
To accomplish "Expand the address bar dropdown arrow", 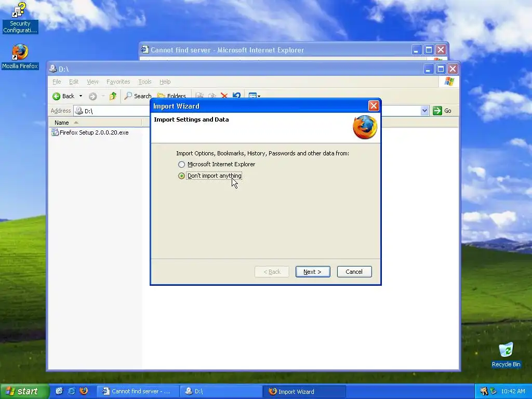I will point(424,111).
